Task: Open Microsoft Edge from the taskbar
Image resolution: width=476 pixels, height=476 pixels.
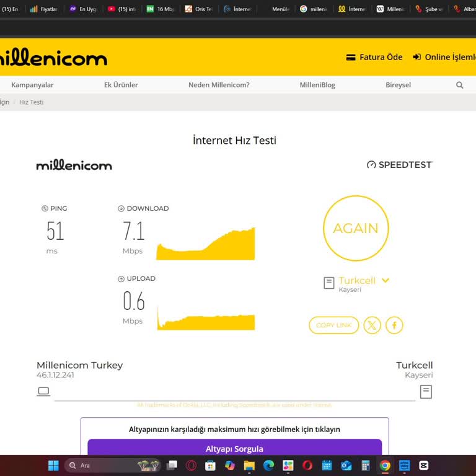Action: tap(268, 465)
